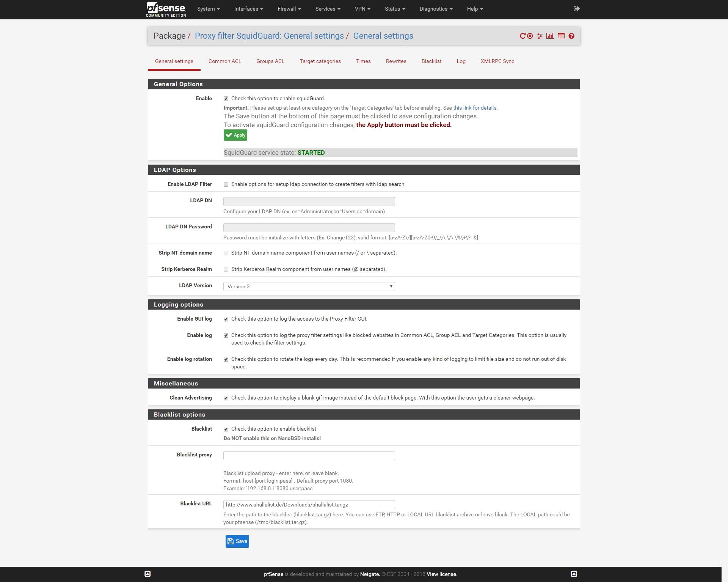Click into the Blacklist URL field
The image size is (728, 582).
point(309,505)
